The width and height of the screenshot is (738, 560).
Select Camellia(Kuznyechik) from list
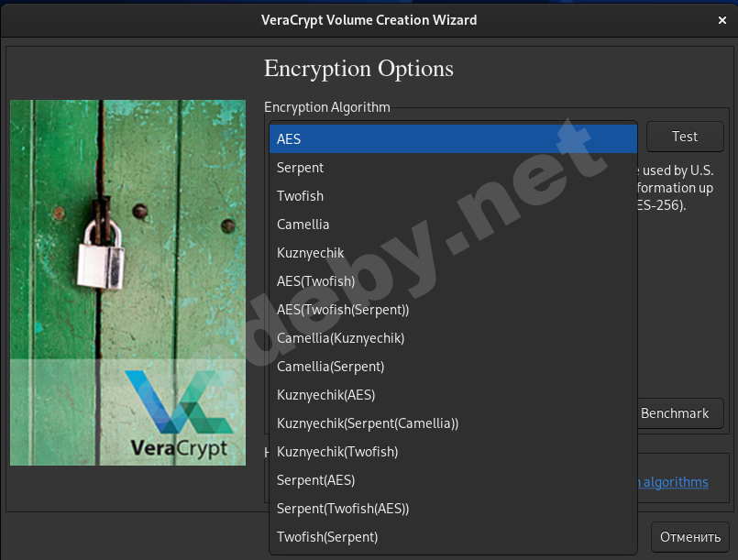click(453, 338)
